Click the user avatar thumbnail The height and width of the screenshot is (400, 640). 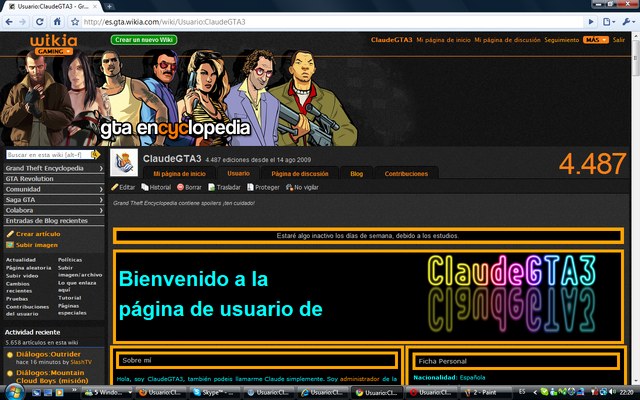click(124, 162)
